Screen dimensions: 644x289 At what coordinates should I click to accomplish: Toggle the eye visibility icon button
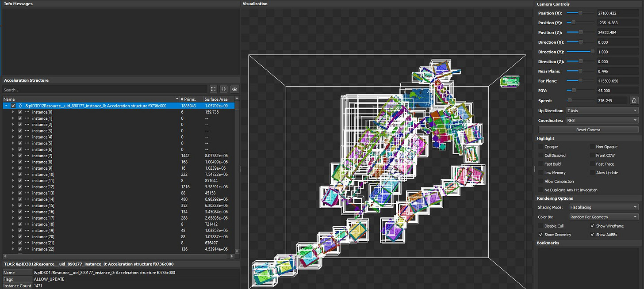tap(234, 89)
